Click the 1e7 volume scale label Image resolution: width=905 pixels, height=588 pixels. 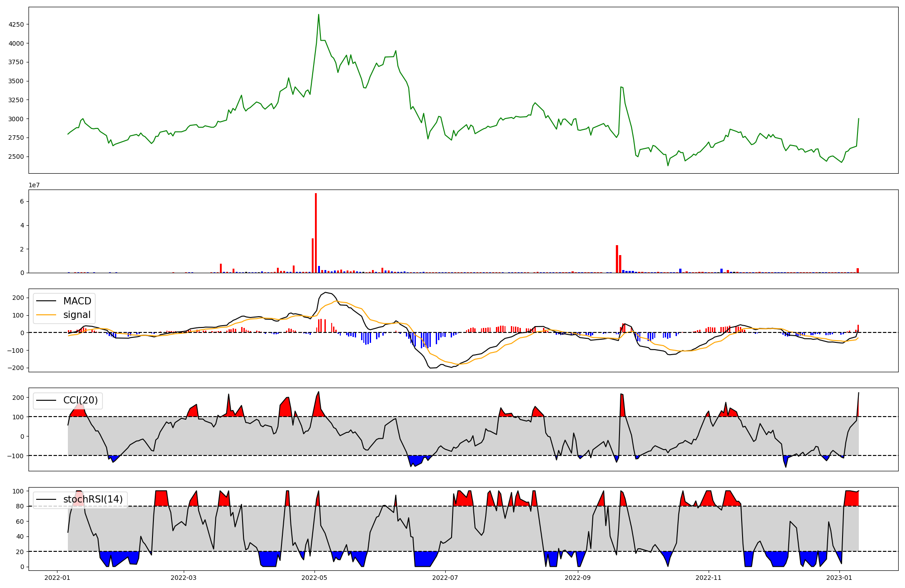tap(34, 185)
